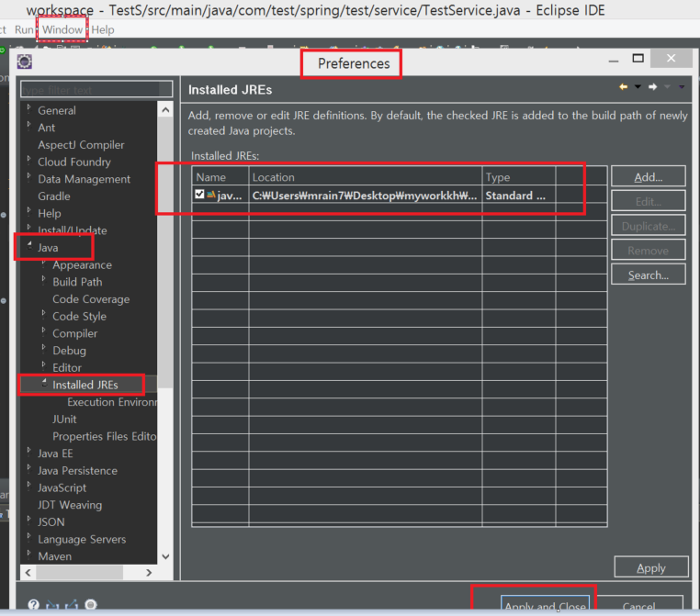Click the horizontal scrollbar left arrow

tap(28, 572)
